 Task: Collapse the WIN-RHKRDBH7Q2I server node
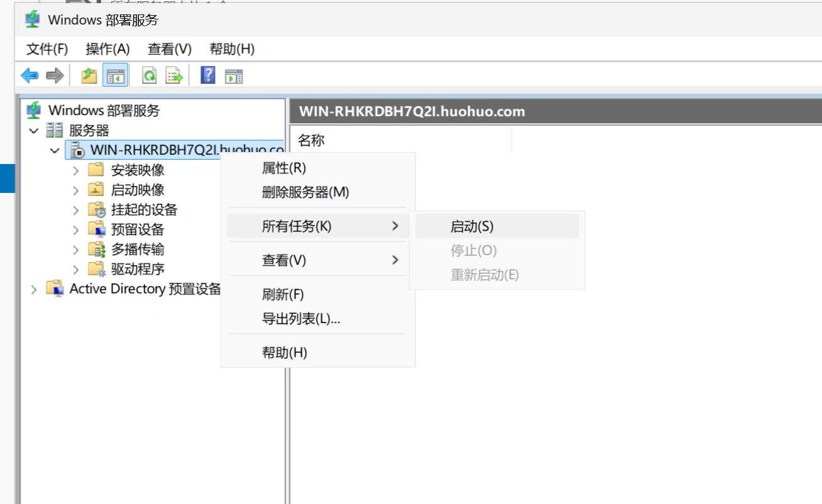[55, 150]
